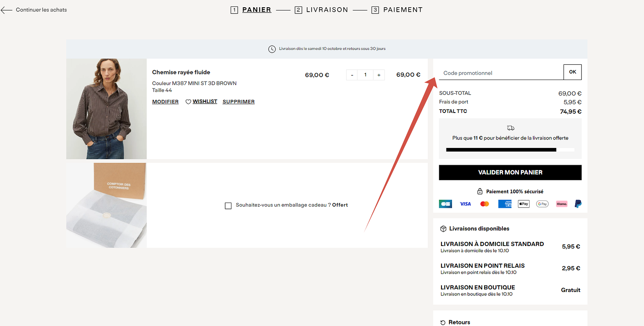The height and width of the screenshot is (326, 644).
Task: Select the PayPal payment logo
Action: point(578,204)
